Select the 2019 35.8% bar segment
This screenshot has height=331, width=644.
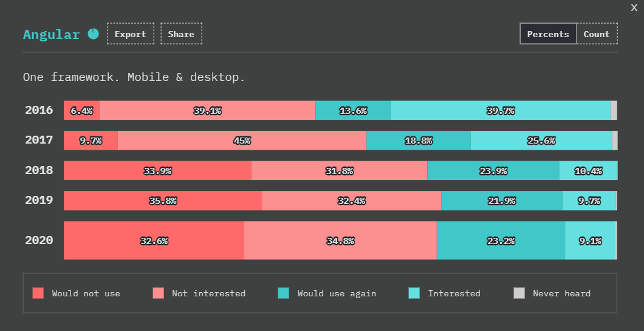pyautogui.click(x=163, y=201)
